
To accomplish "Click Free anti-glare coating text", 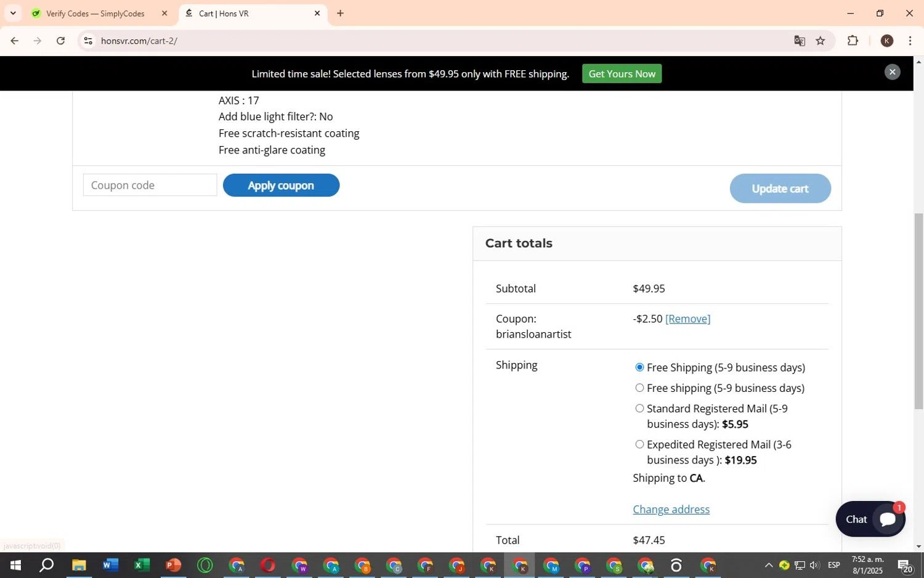I will [272, 150].
